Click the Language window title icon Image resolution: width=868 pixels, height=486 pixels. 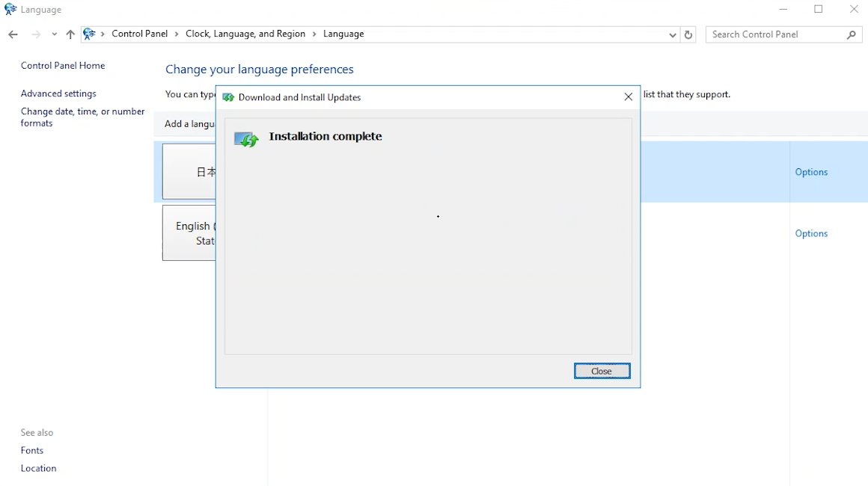(10, 10)
